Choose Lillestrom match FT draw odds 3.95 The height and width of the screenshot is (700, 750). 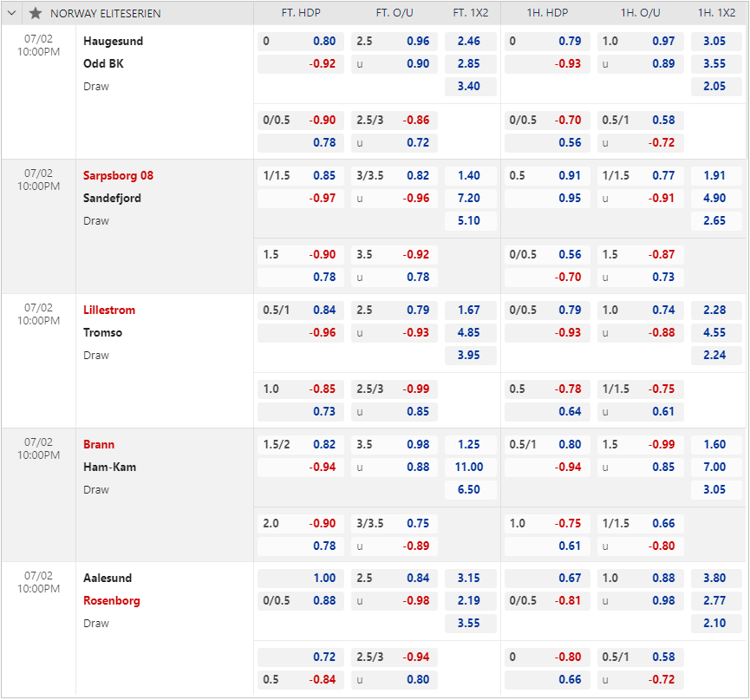(x=470, y=355)
